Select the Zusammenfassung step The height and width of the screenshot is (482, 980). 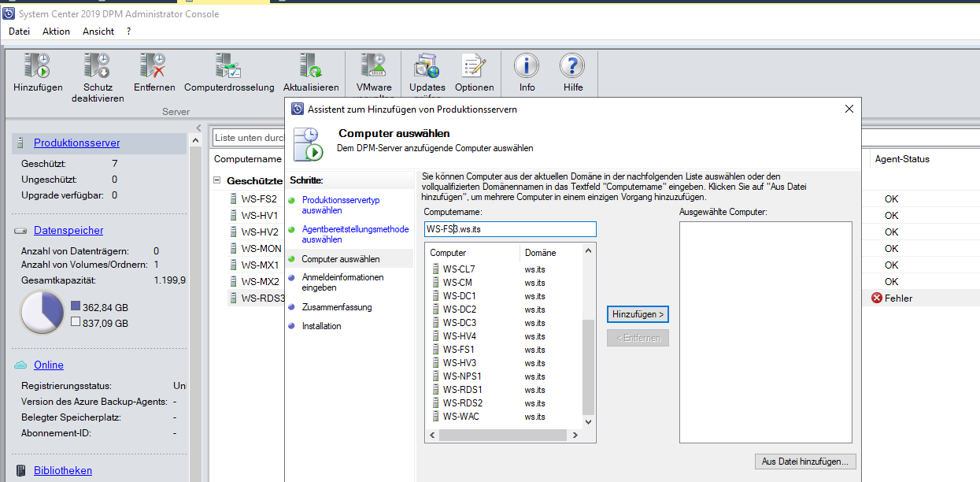(337, 307)
